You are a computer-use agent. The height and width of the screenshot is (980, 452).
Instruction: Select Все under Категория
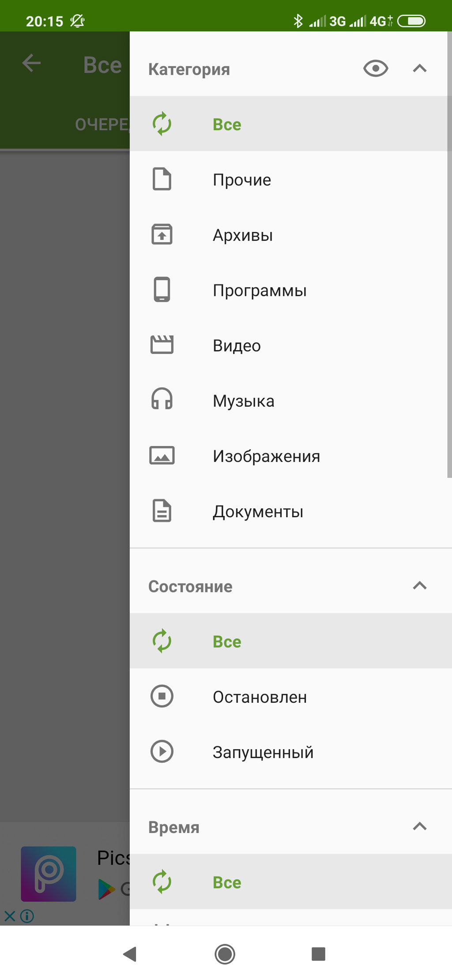[291, 124]
